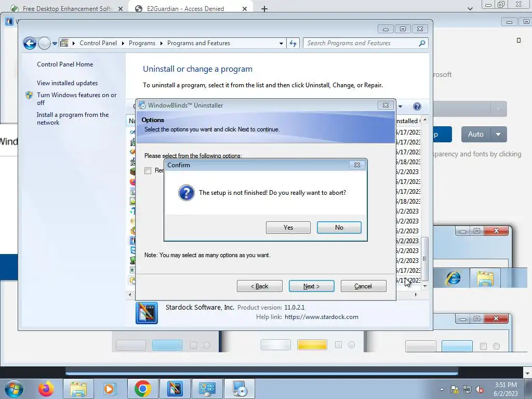Screen dimensions: 532x399
Task: Click No in the Confirm dialog
Action: pos(339,228)
